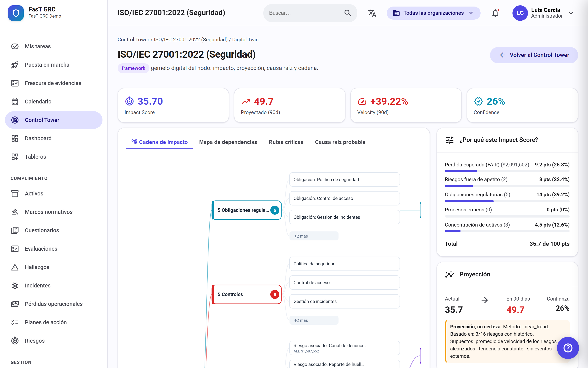Switch to Cadena de impacto tab

[x=159, y=142]
